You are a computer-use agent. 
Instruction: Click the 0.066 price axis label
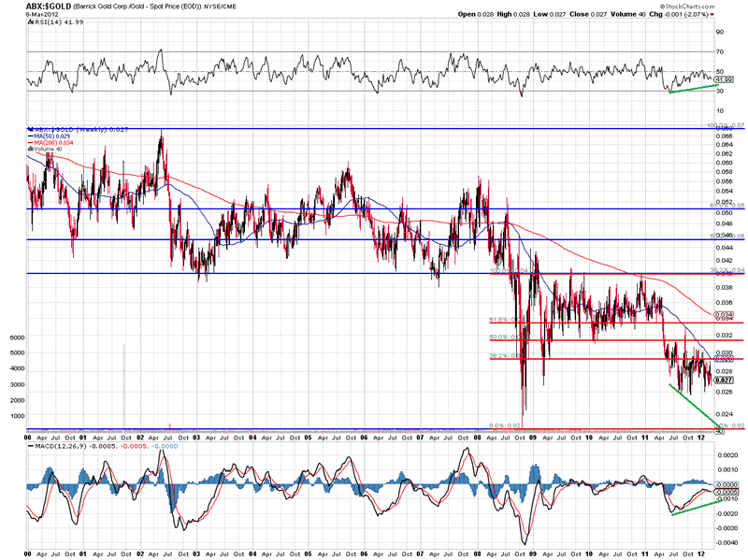tap(724, 136)
